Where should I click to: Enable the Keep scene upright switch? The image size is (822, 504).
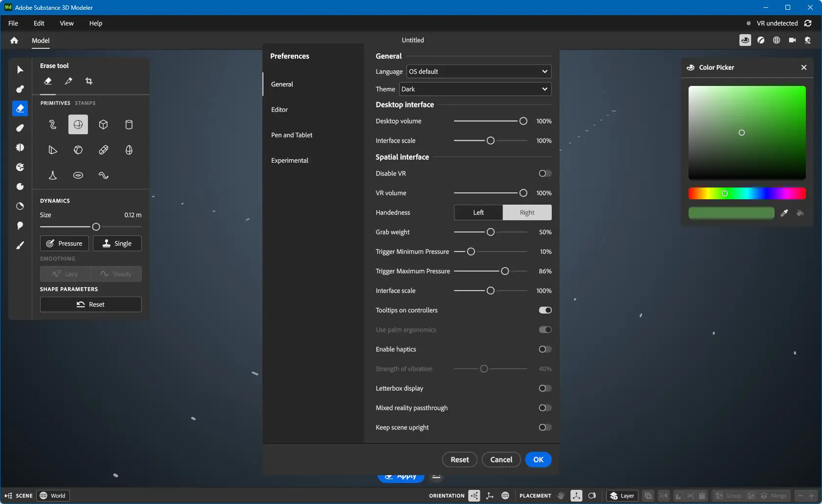(x=545, y=427)
